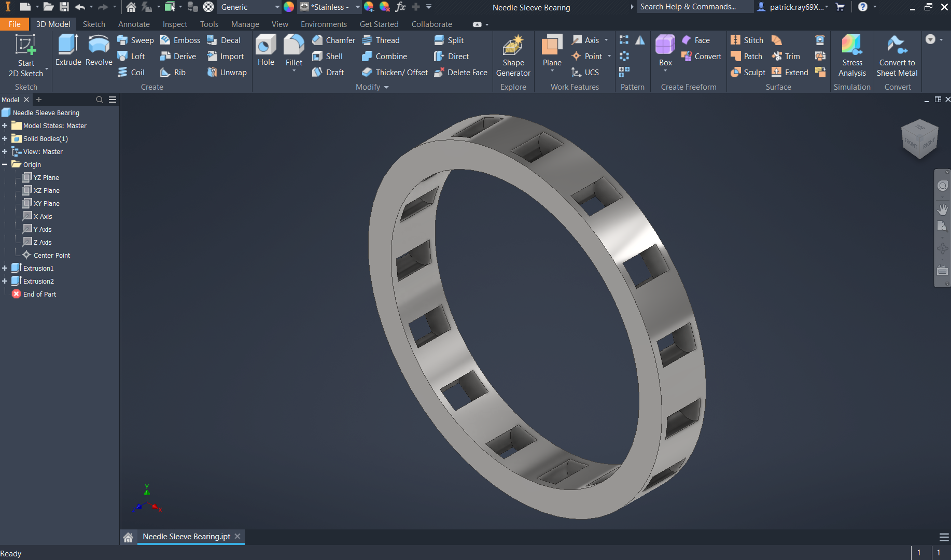The height and width of the screenshot is (560, 951).
Task: Expand Solid Bodies(1) node
Action: coord(5,138)
